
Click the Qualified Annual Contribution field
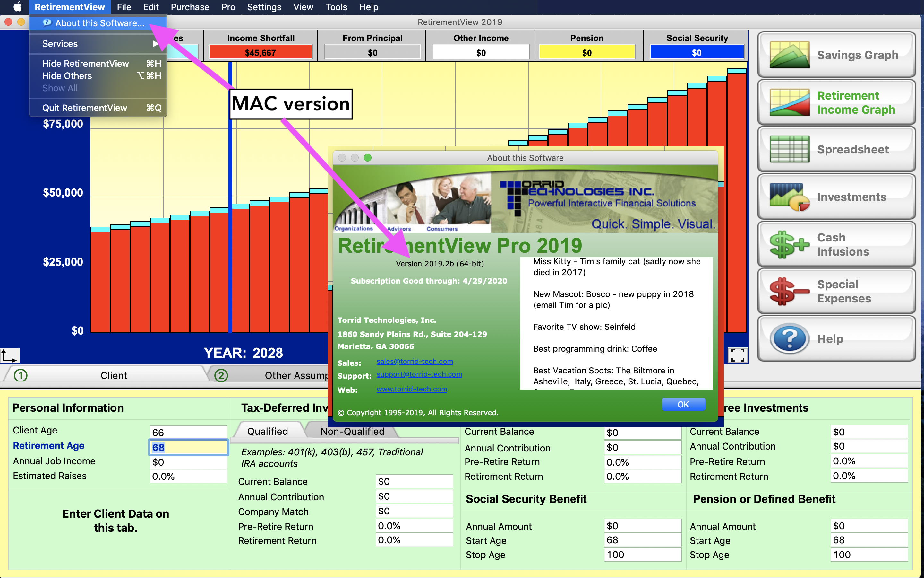point(414,496)
